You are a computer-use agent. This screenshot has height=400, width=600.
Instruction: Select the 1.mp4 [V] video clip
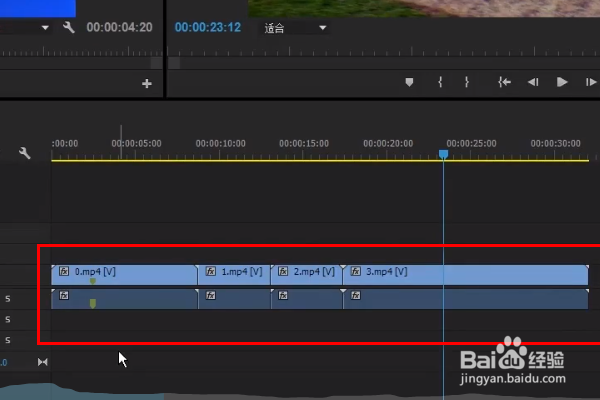[x=234, y=275]
